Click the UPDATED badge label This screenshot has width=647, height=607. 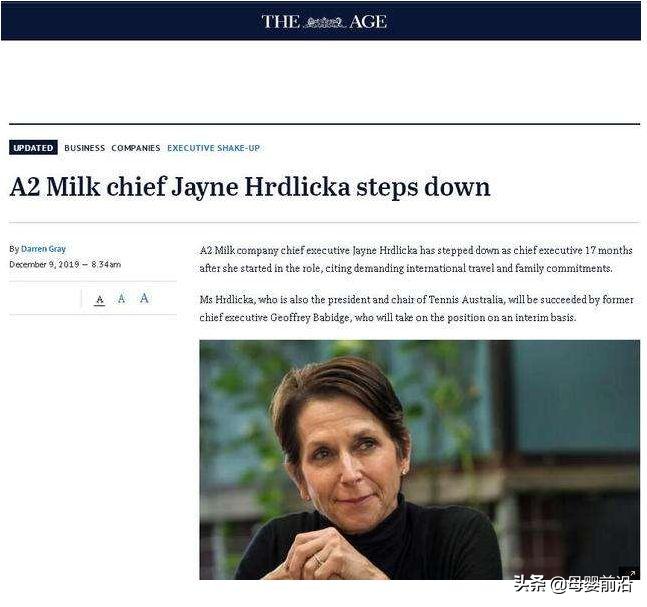[33, 148]
